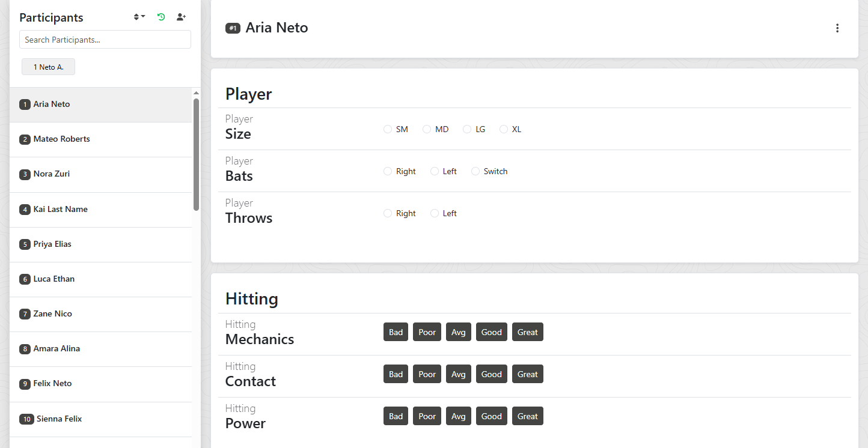The image size is (868, 448).
Task: Click the #1 rank badge beside Aria Neto
Action: click(233, 28)
